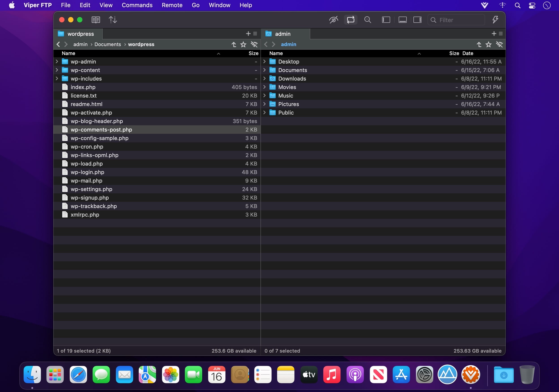Viewport: 559px width, 392px height.
Task: Sort the left pane by the Size column
Action: pyautogui.click(x=253, y=53)
